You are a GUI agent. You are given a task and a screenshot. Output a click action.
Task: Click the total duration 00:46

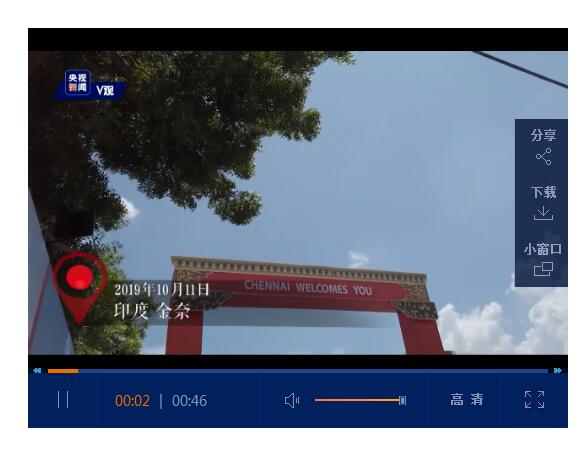coord(189,401)
